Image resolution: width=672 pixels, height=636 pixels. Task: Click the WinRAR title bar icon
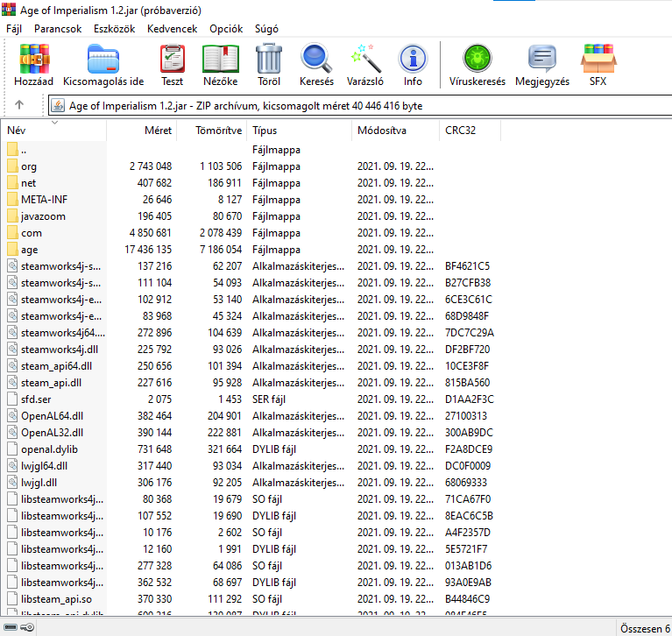(x=9, y=10)
